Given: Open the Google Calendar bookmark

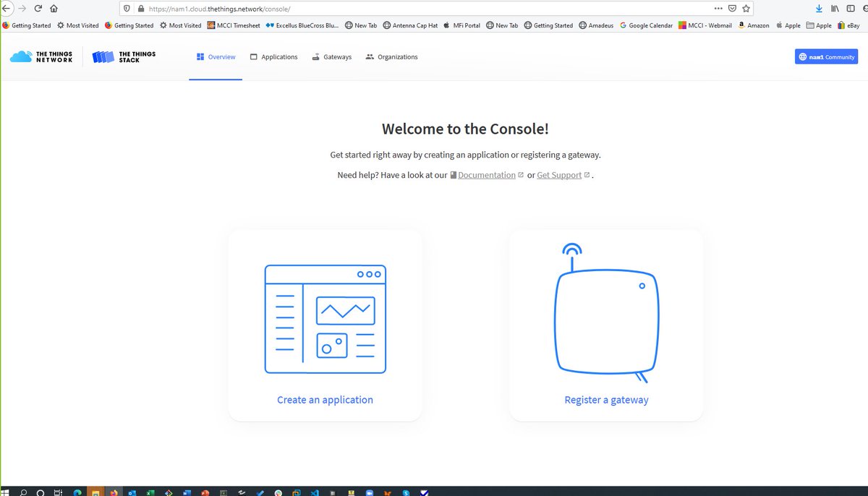Looking at the screenshot, I should 646,25.
